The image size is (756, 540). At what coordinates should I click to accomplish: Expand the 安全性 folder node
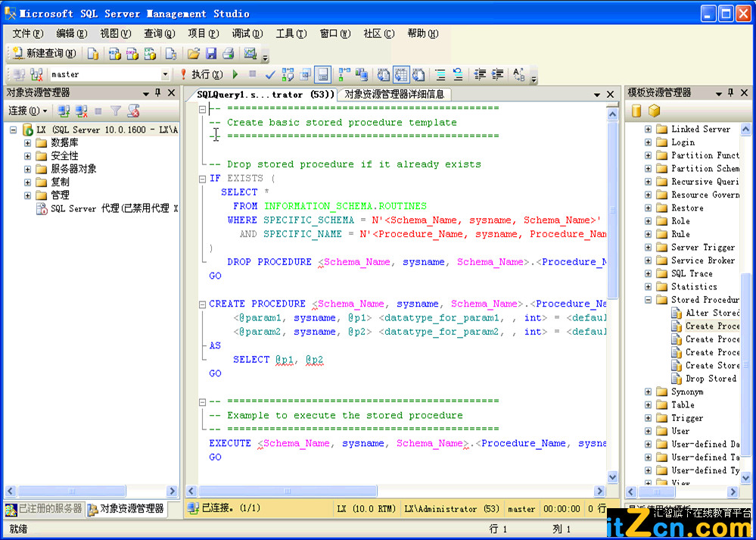[27, 156]
